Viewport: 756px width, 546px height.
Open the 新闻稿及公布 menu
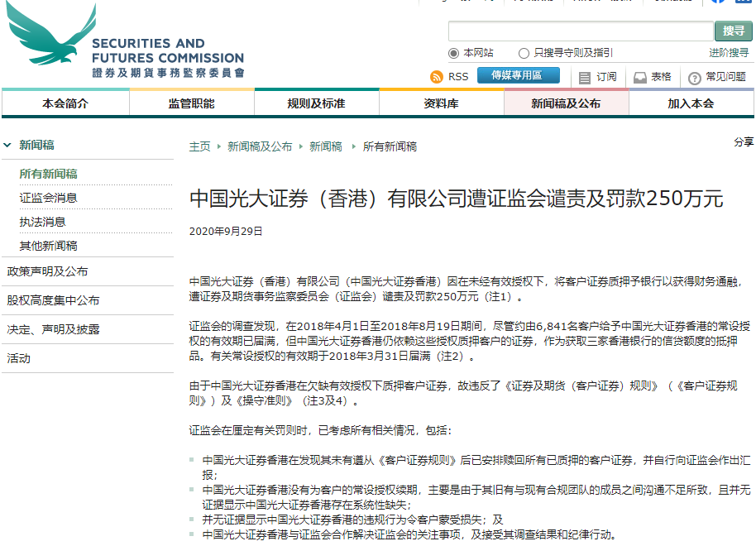566,103
